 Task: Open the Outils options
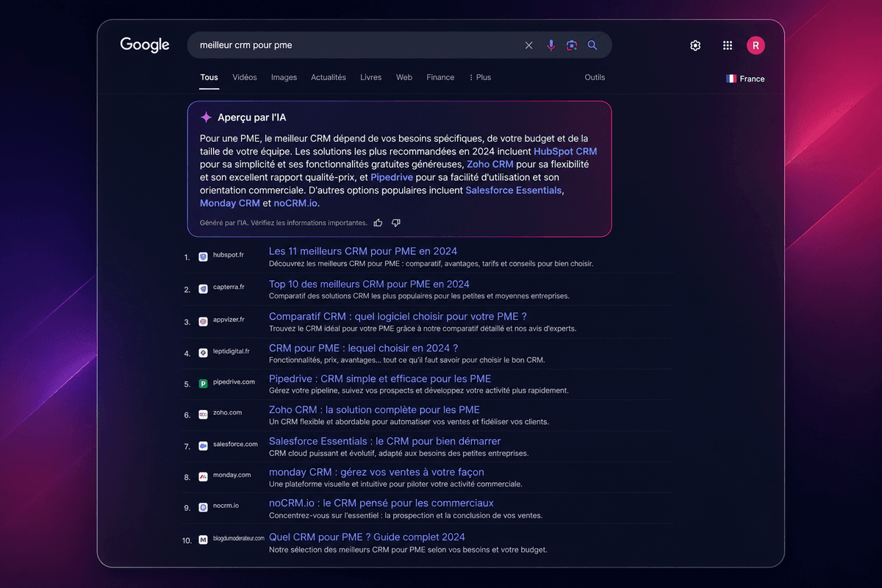(595, 77)
